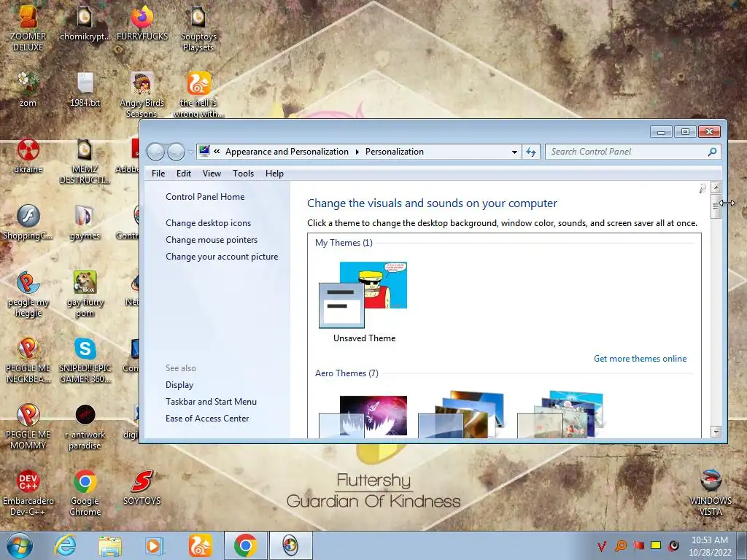Viewport: 747px width, 560px height.
Task: Select the ukraine desktop icon
Action: point(28,156)
